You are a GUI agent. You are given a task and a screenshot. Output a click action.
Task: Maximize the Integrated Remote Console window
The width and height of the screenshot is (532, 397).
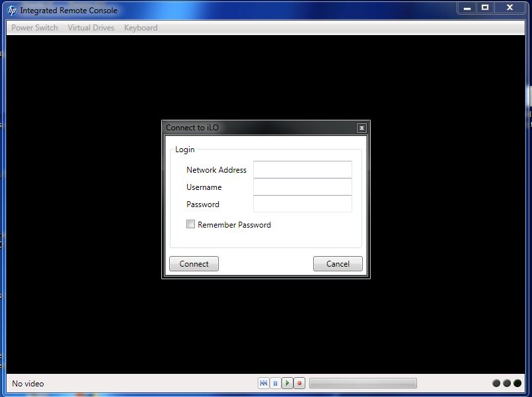click(485, 8)
